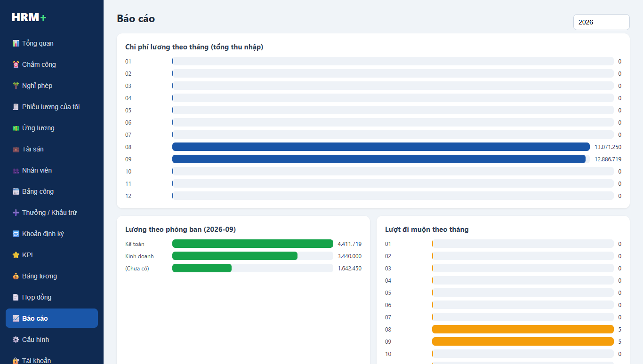This screenshot has height=364, width=643.
Task: Click the month 08 salary cost bar
Action: click(x=381, y=147)
